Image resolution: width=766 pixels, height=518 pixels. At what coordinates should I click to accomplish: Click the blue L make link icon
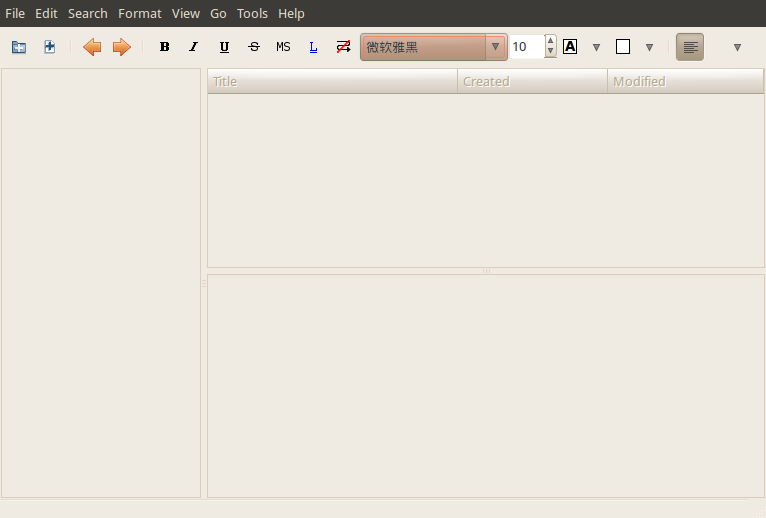tap(313, 47)
